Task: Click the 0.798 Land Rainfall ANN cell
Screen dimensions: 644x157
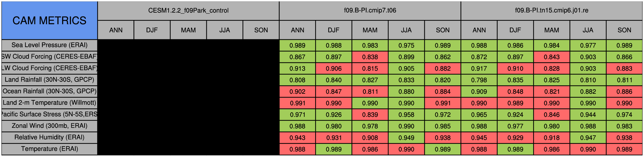Action: [479, 80]
